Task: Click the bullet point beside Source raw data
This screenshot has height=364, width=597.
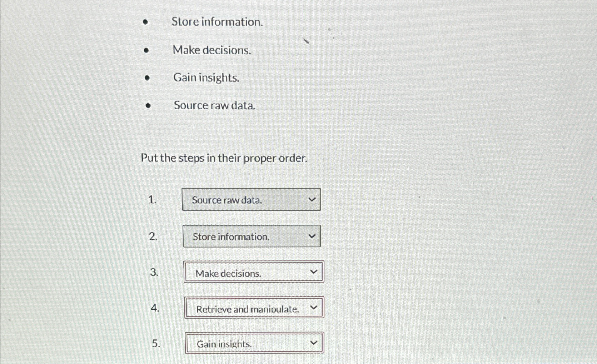Action: click(148, 105)
